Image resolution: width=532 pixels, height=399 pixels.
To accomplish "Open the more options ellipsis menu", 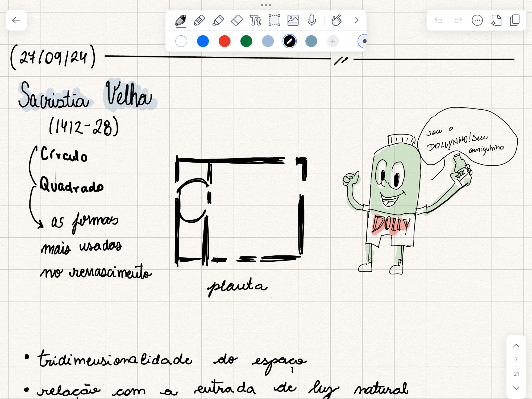I will [x=477, y=20].
